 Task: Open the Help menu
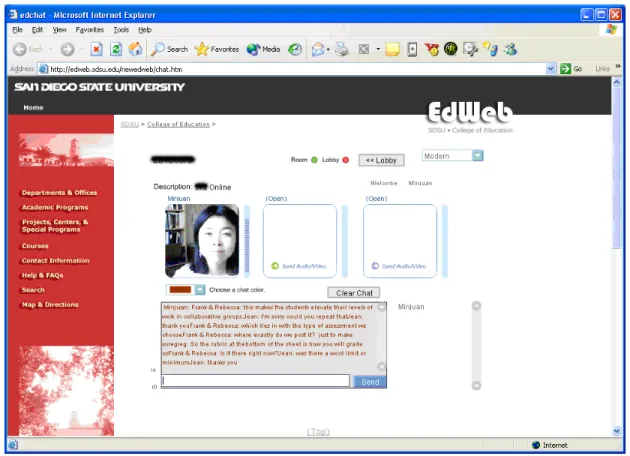(x=145, y=30)
